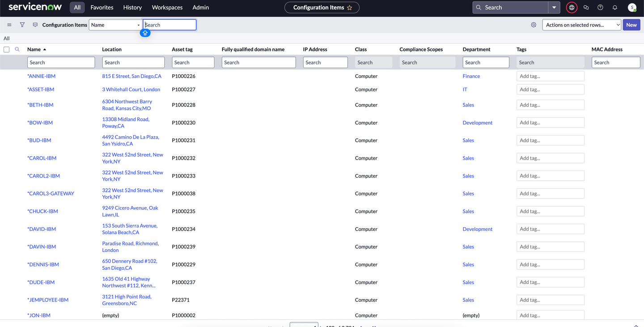The height and width of the screenshot is (327, 644).
Task: Open the globe scope picker icon
Action: point(572,8)
